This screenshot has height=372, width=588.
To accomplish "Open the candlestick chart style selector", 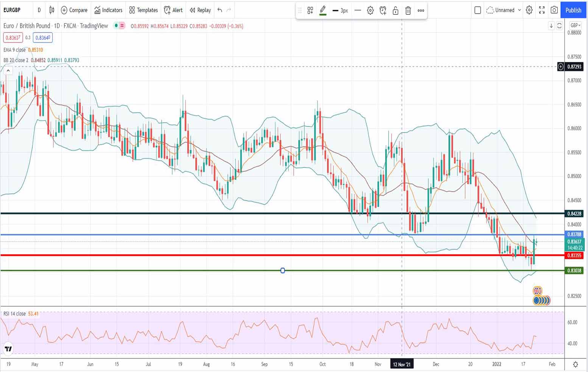I will coord(52,10).
